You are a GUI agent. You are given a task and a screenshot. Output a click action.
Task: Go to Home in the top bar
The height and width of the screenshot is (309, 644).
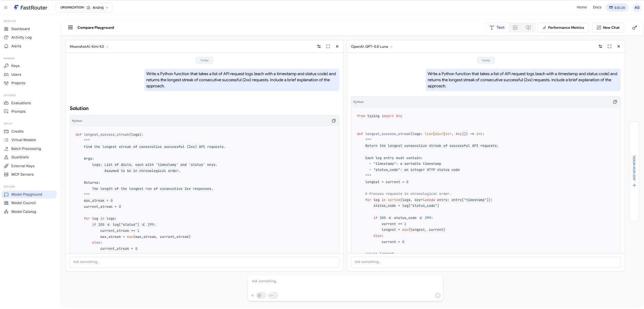582,7
